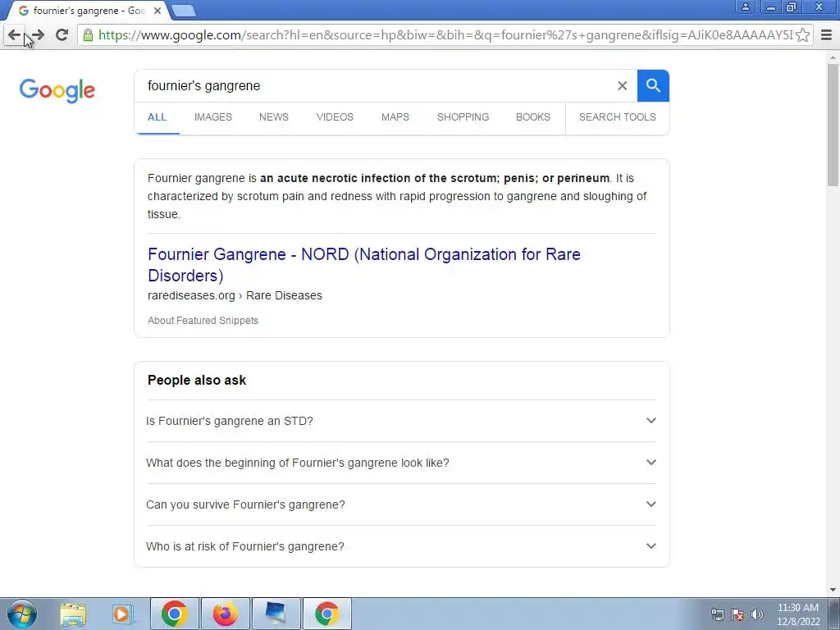The width and height of the screenshot is (840, 630).
Task: Click in the Google search input field
Action: (375, 85)
